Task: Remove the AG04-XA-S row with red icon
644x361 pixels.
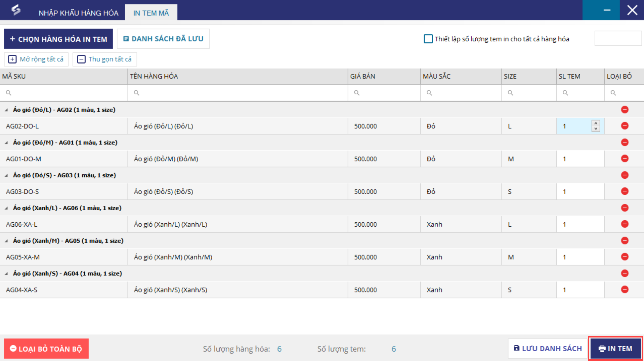Action: tap(625, 289)
